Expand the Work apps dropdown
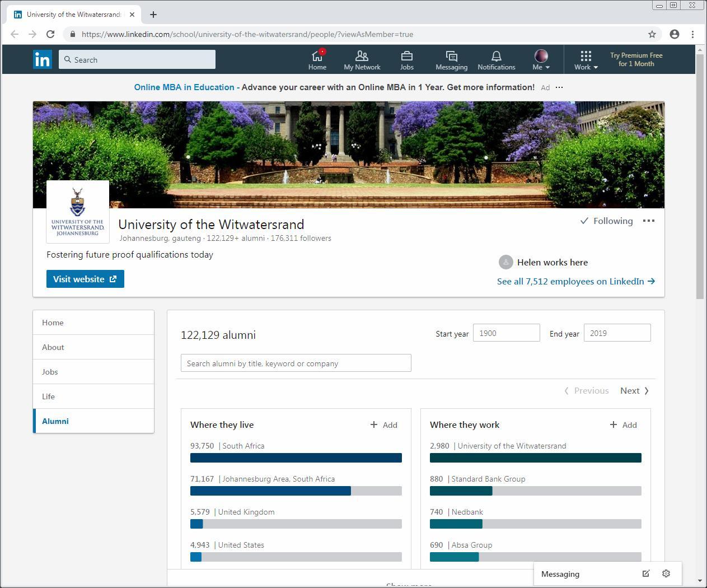This screenshot has height=588, width=707. pos(586,60)
